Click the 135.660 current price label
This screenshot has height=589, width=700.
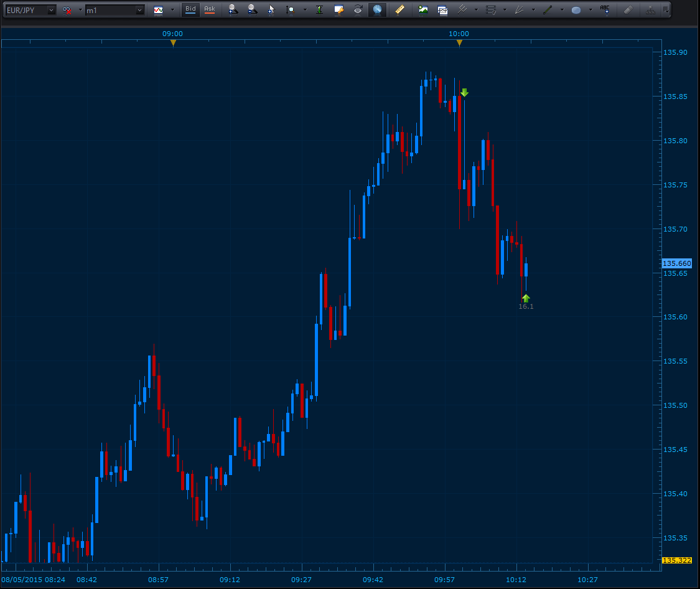(x=676, y=263)
